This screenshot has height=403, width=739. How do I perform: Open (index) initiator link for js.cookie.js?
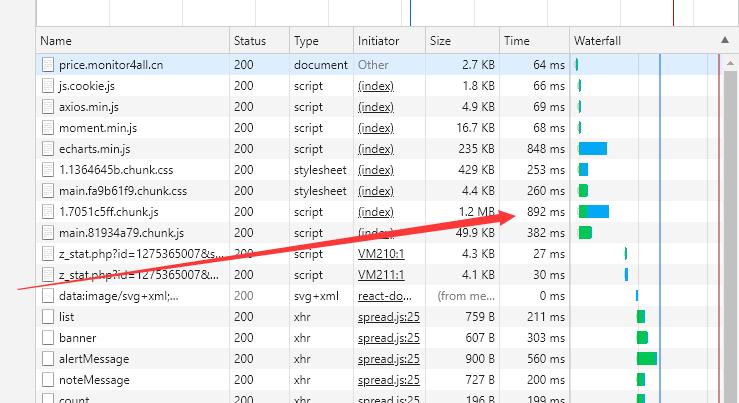376,86
